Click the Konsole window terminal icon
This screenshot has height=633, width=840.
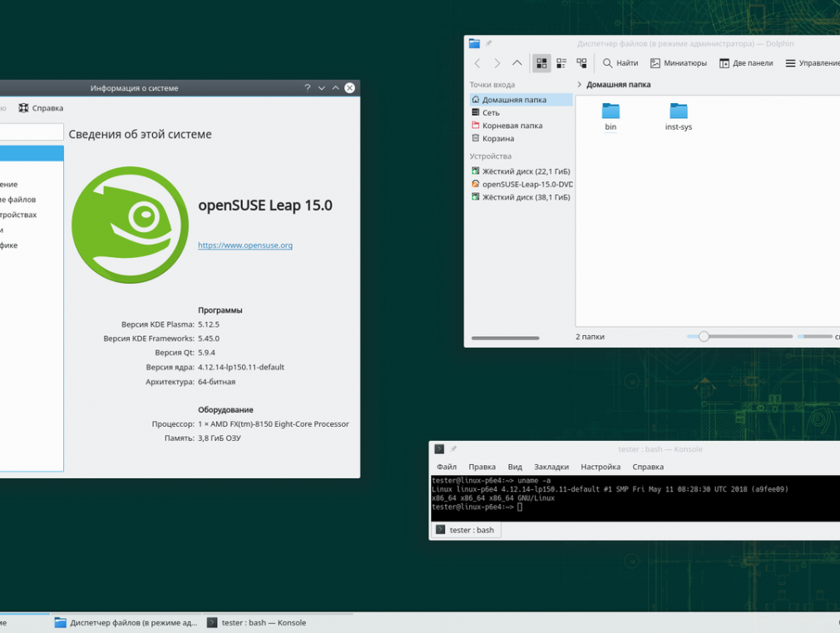(439, 449)
